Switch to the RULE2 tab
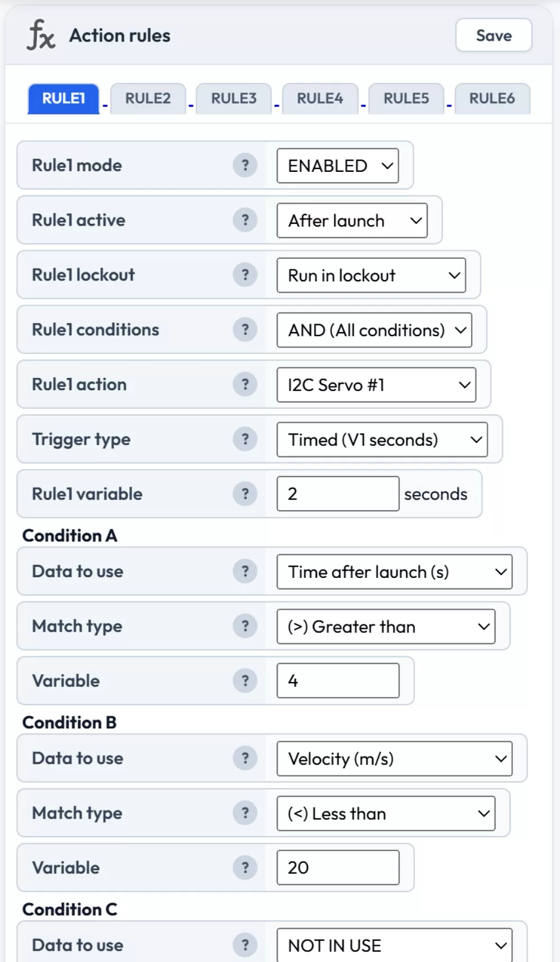Screen dimensions: 560x962 coord(148,99)
